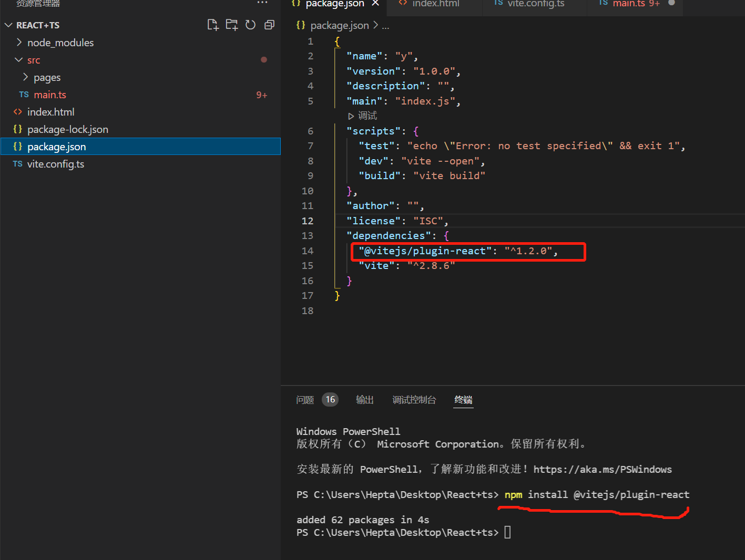Open the 问题 problems panel tab
The height and width of the screenshot is (560, 745).
305,400
